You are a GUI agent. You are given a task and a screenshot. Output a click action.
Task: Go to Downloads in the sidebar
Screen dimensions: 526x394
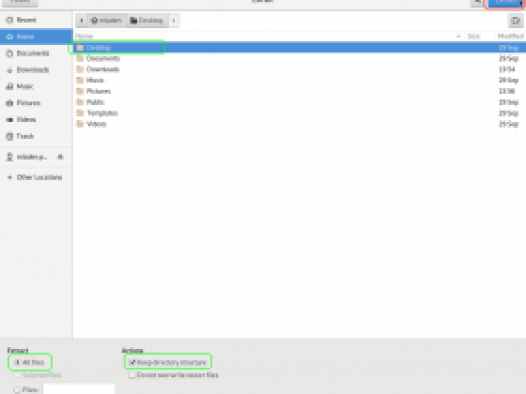tap(33, 70)
